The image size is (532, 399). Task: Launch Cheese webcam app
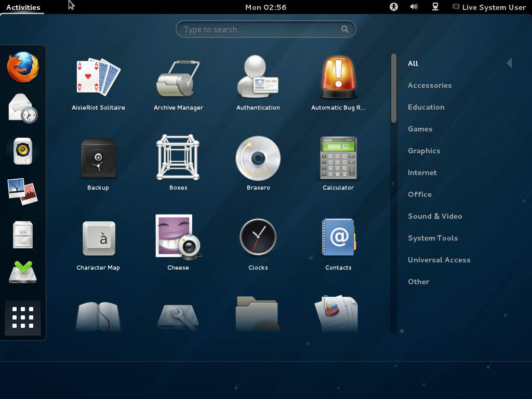178,243
